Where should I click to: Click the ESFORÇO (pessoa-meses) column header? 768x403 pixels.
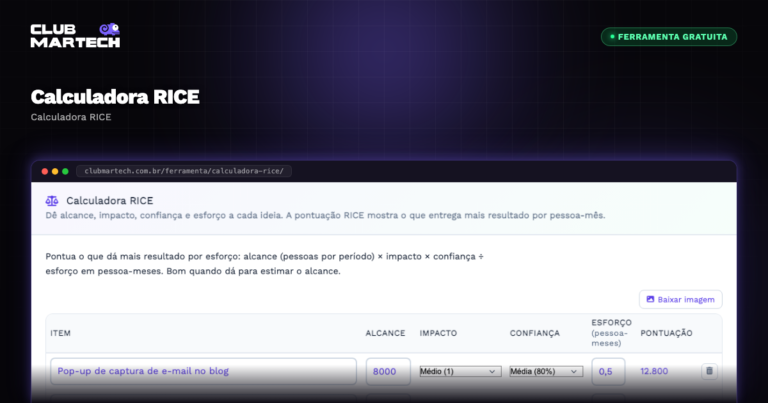pyautogui.click(x=611, y=333)
